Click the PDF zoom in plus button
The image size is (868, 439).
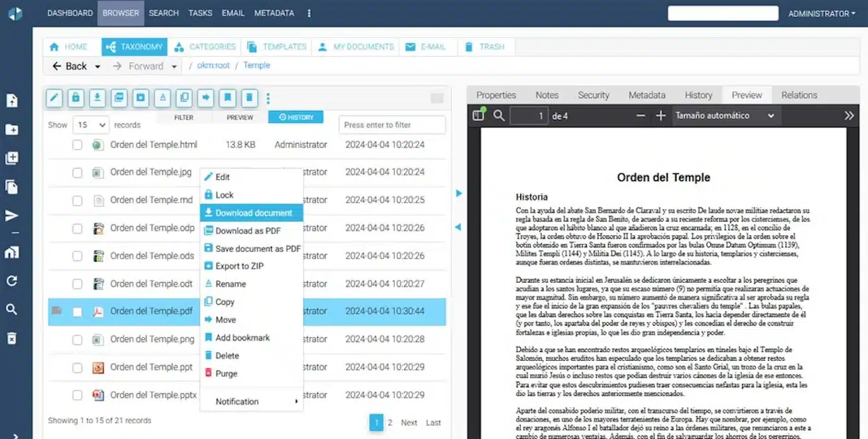click(661, 115)
